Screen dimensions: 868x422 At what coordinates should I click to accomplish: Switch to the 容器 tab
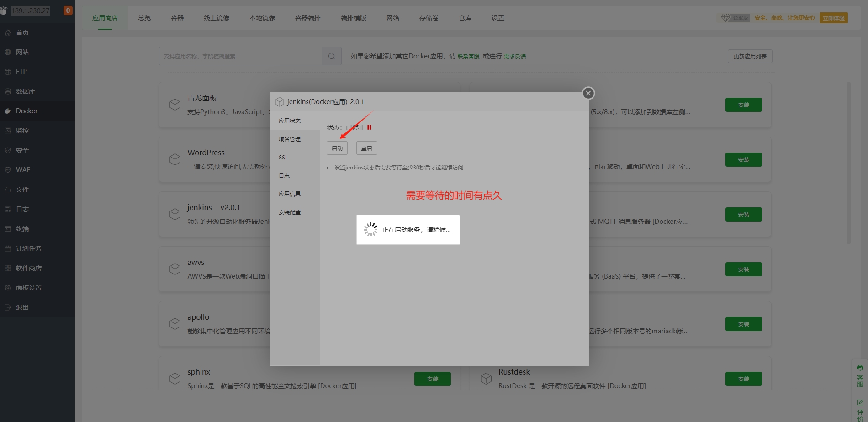point(177,18)
